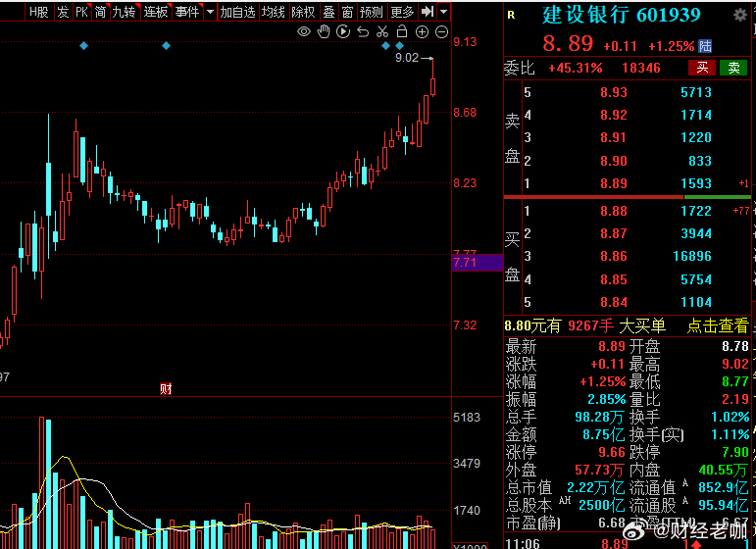Select ask level 4 price 8.92
756x549 pixels.
point(613,115)
